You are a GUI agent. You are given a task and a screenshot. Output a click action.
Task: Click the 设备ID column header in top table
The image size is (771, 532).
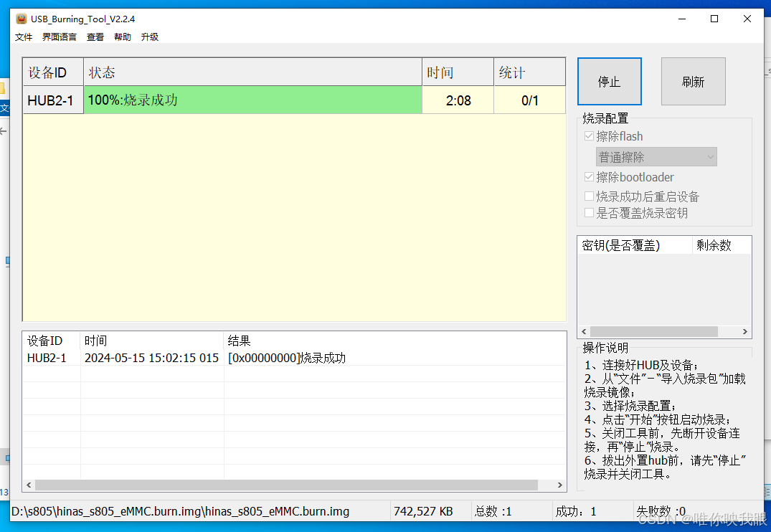pyautogui.click(x=53, y=72)
